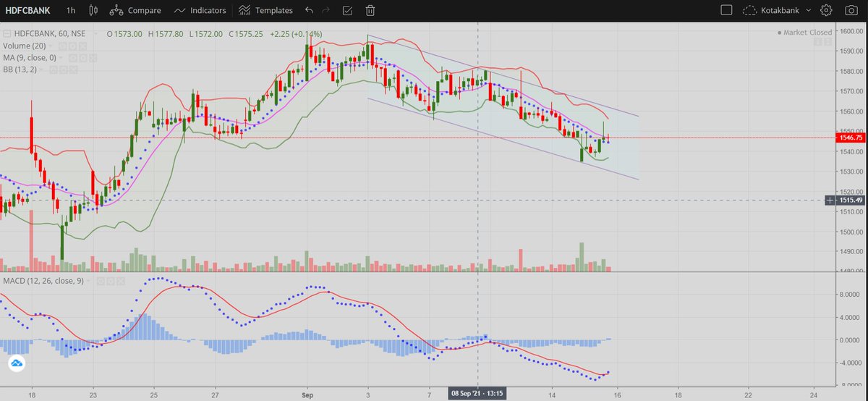Undo the last chart action
Screen dimensions: 868x401
(310, 11)
